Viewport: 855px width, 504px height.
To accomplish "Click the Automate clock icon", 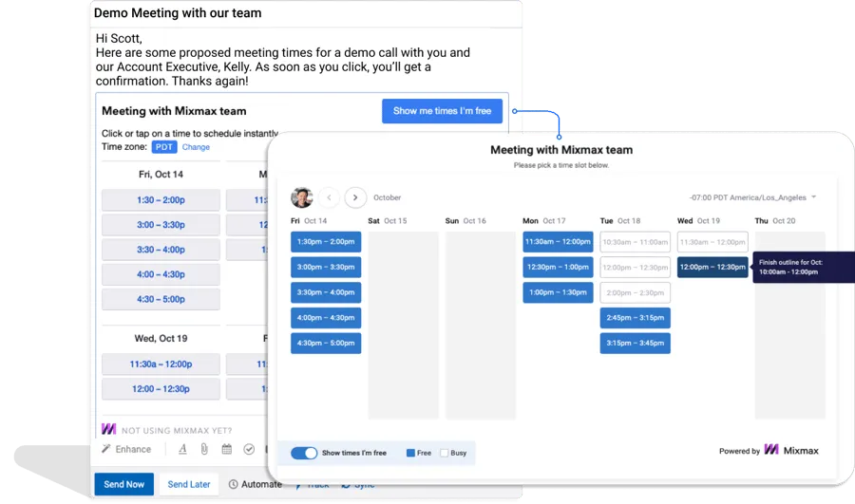I will [x=233, y=484].
